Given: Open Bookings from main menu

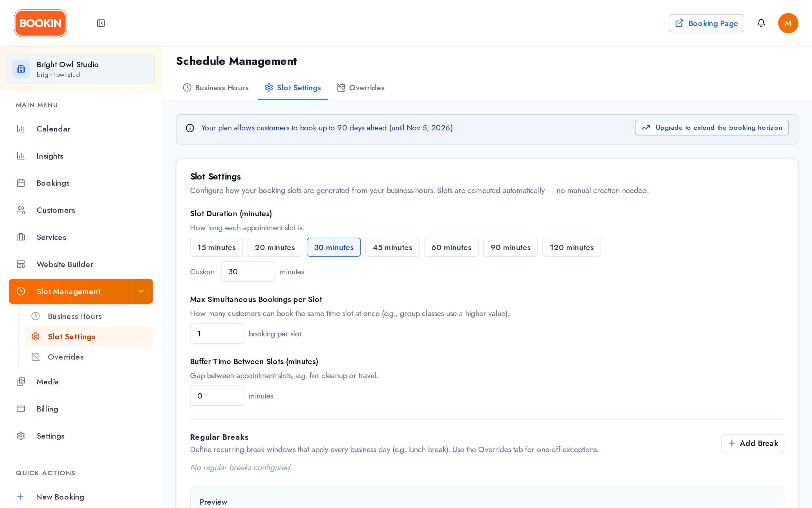Looking at the screenshot, I should click(81, 183).
